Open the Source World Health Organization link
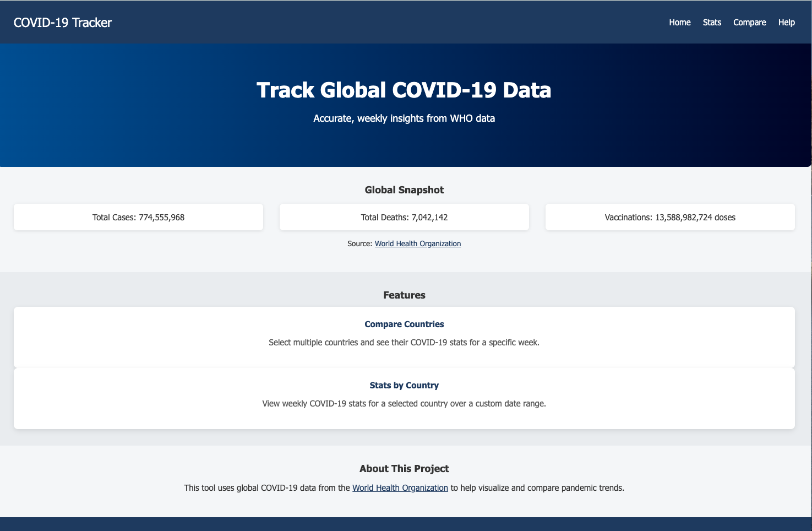Screen dimensions: 812x531 tap(417, 243)
